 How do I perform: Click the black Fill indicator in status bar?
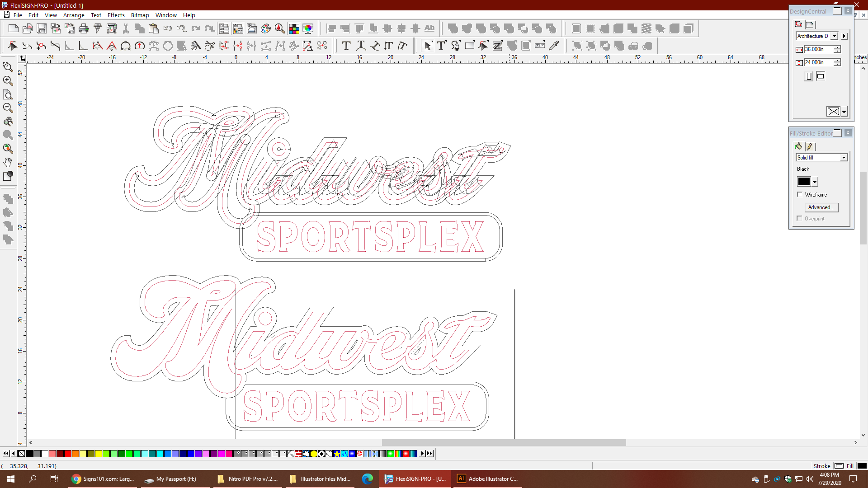coord(862,466)
